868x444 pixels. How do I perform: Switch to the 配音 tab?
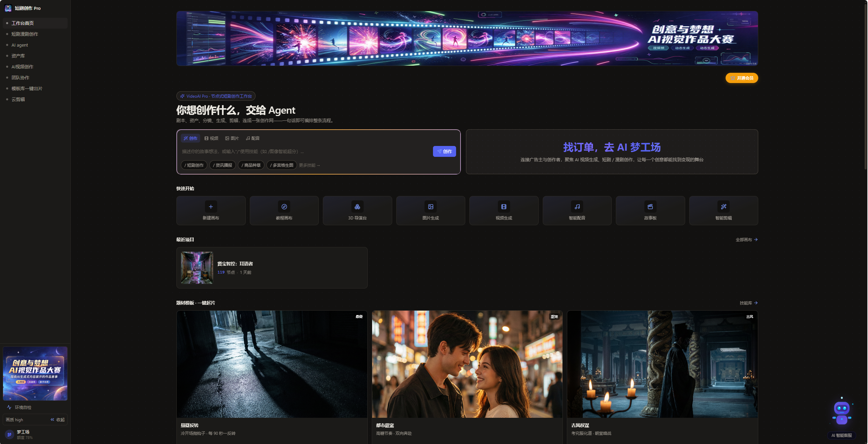pos(253,138)
